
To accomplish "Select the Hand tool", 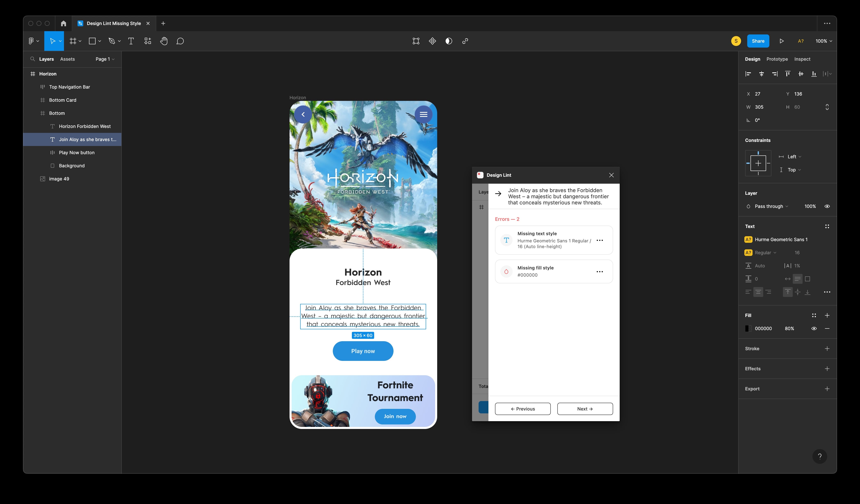I will (x=164, y=41).
